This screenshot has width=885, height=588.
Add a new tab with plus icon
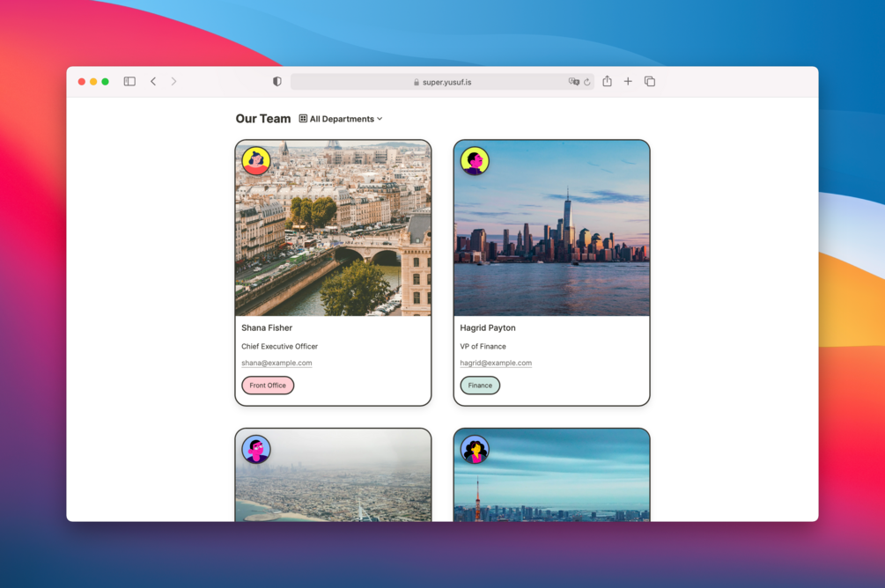pyautogui.click(x=628, y=81)
